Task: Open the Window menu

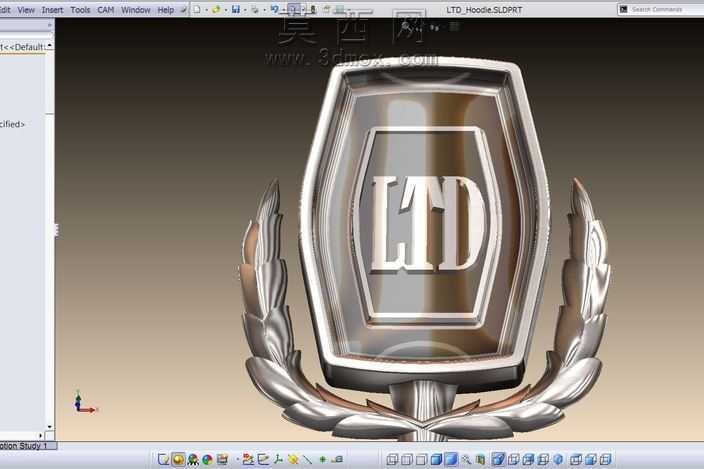Action: tap(136, 9)
